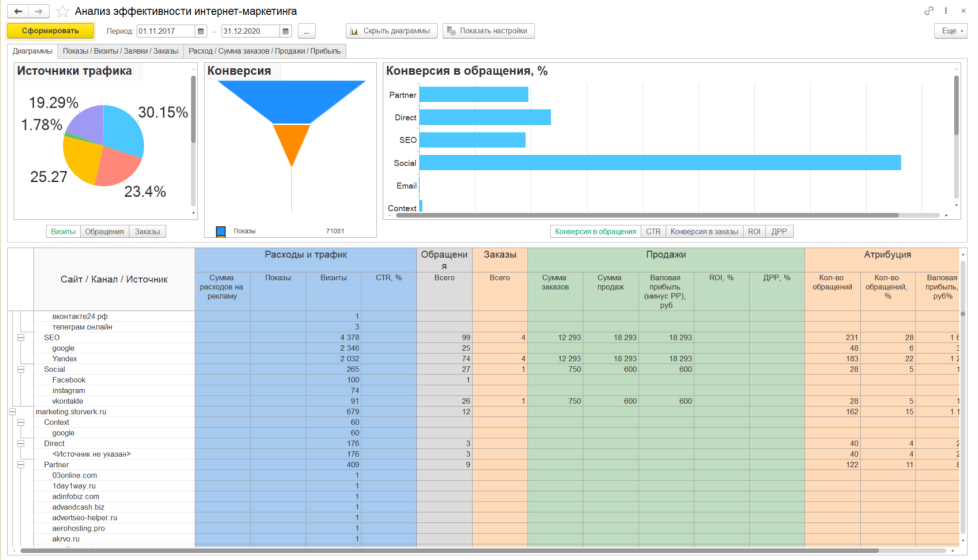Click the Показать настройки button
This screenshot has height=560, width=978.
(488, 31)
